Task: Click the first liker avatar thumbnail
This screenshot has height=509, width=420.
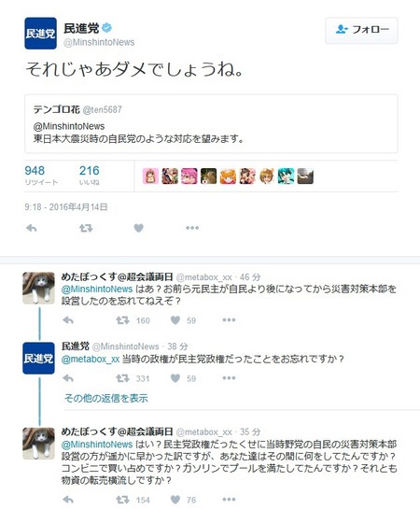Action: (x=150, y=177)
